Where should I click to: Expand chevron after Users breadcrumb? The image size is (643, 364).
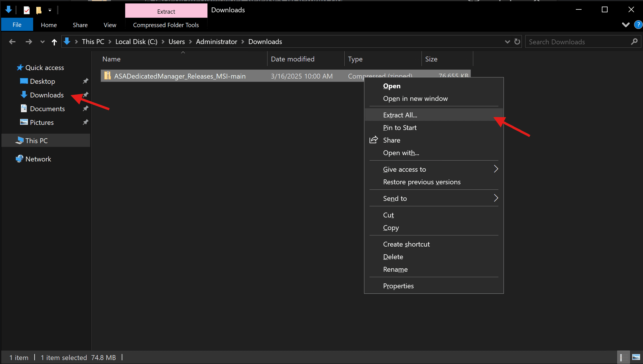190,42
